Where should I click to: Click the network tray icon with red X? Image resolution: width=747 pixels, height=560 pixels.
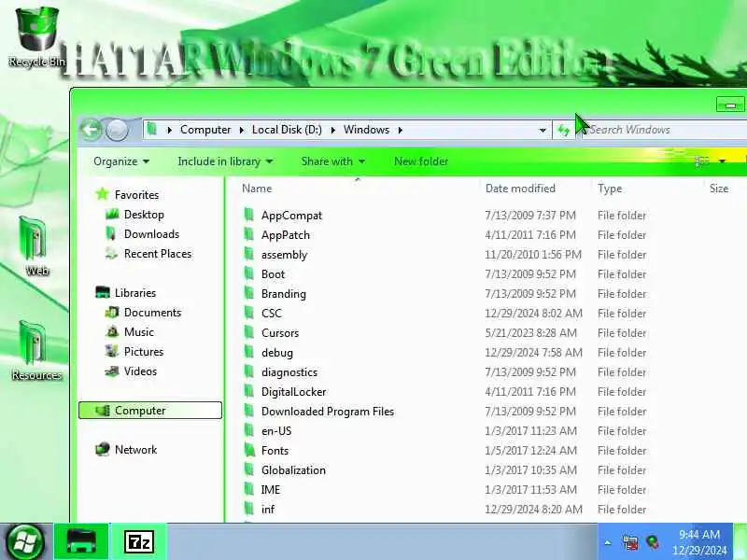(x=630, y=542)
